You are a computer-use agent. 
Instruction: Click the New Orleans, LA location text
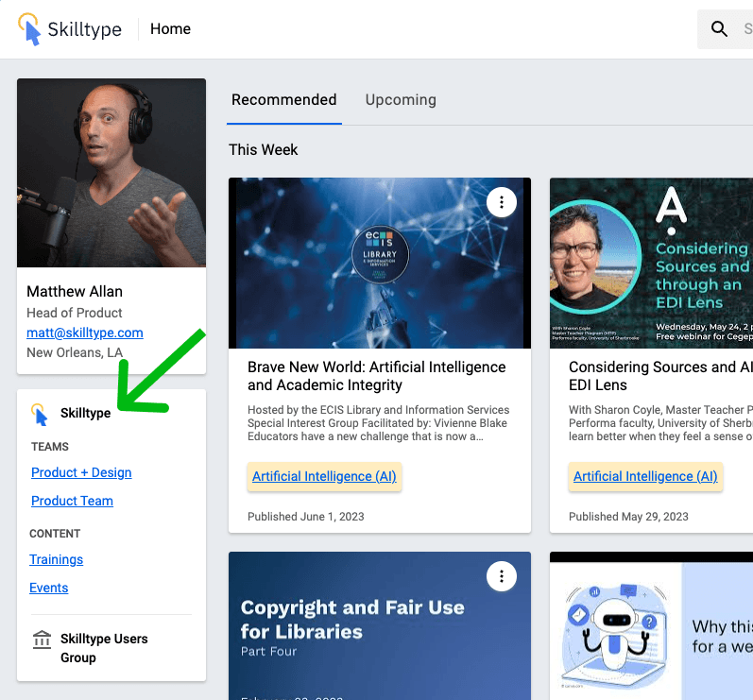point(75,353)
